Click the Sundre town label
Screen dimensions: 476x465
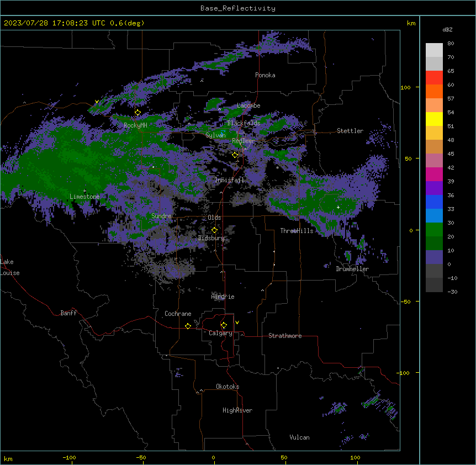[x=161, y=216]
